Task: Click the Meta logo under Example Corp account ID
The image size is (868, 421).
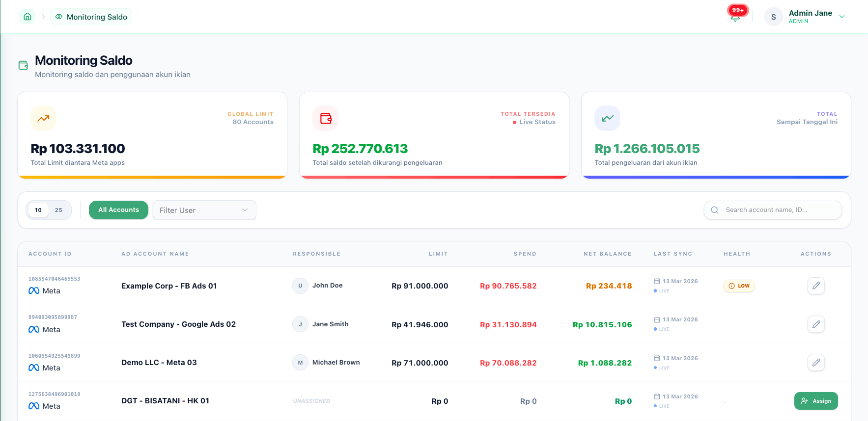Action: point(34,291)
